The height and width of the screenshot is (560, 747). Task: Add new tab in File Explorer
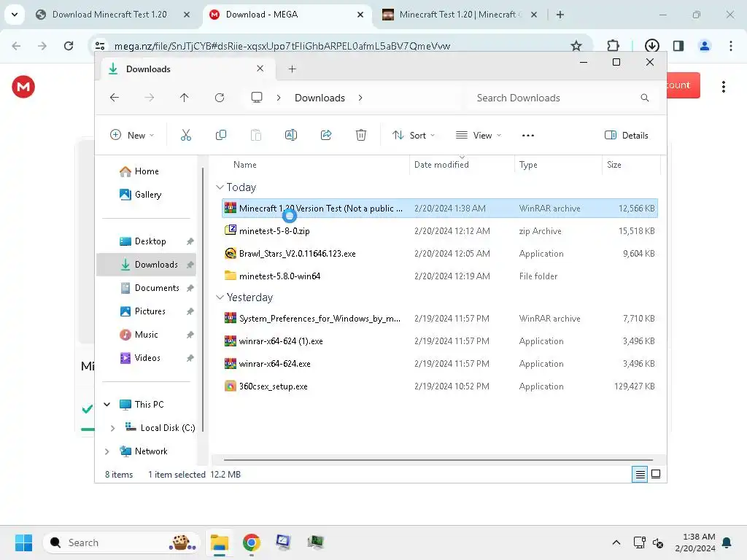tap(292, 69)
